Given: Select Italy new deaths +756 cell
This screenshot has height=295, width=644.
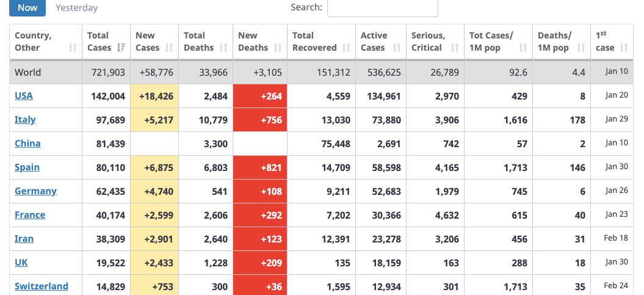Looking at the screenshot, I should (260, 120).
